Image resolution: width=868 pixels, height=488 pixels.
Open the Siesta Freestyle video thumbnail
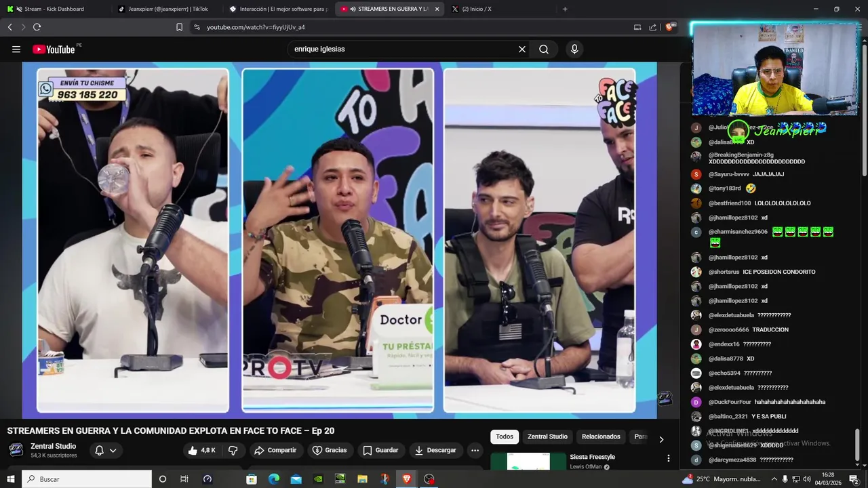click(528, 461)
